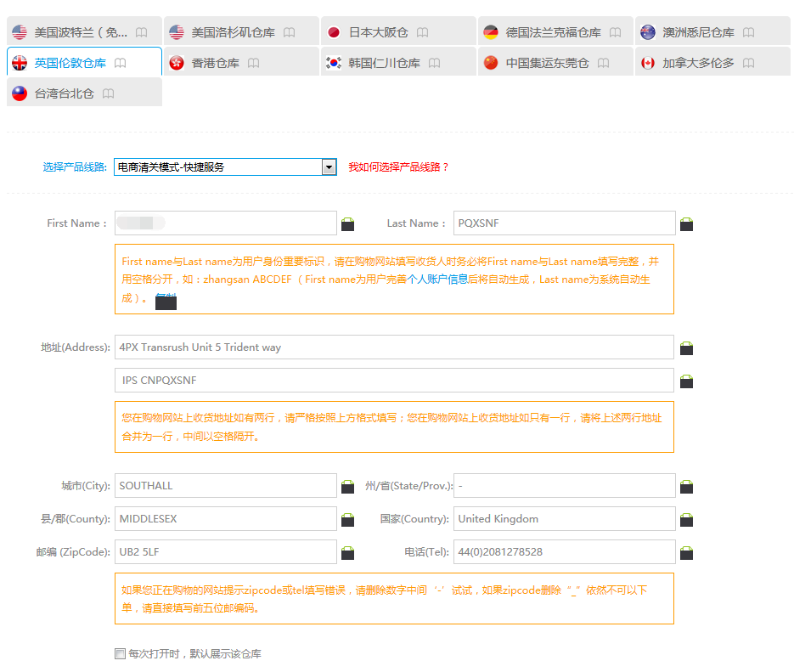This screenshot has height=672, width=794.
Task: Select the 香港仓库 tab
Action: tap(214, 63)
